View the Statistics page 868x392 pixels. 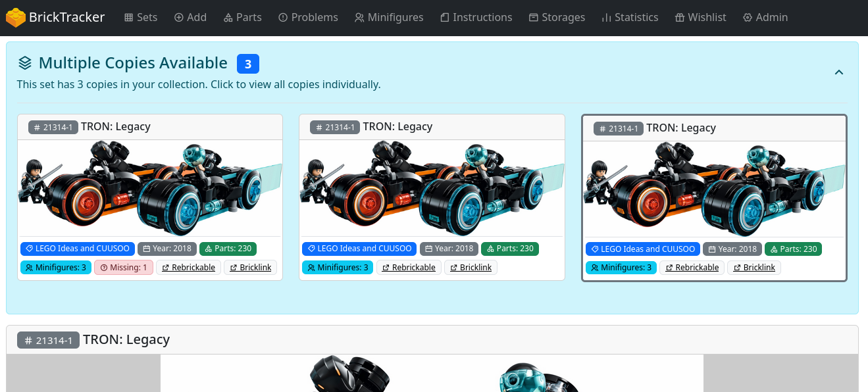[630, 18]
